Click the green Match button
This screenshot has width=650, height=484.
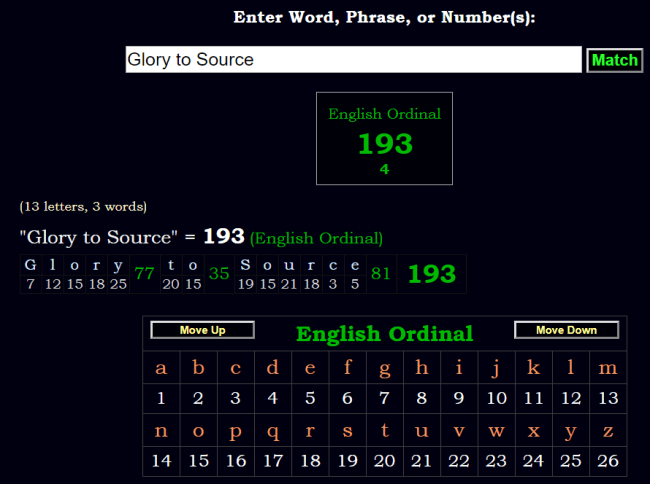pyautogui.click(x=614, y=60)
